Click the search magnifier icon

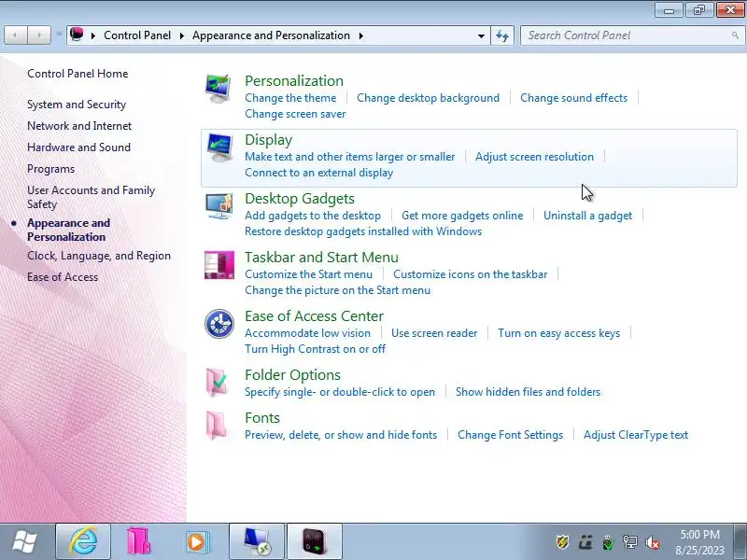[735, 35]
